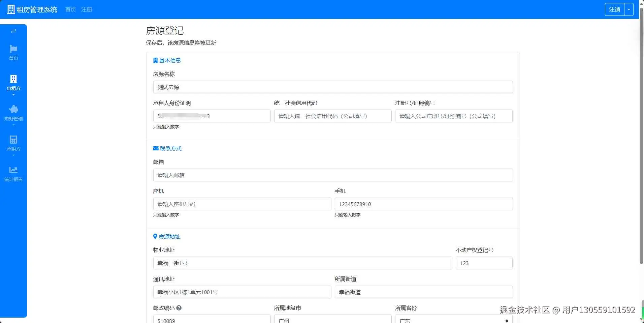
Task: Click the 注册号/证照编号 input field
Action: [x=454, y=116]
